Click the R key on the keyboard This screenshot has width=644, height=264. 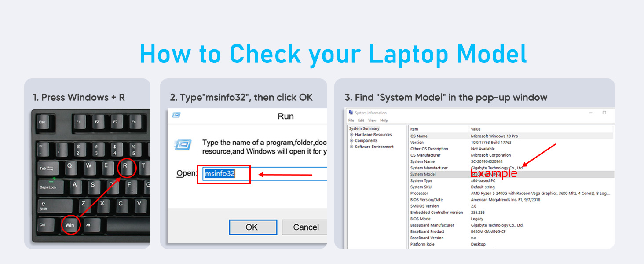[125, 167]
